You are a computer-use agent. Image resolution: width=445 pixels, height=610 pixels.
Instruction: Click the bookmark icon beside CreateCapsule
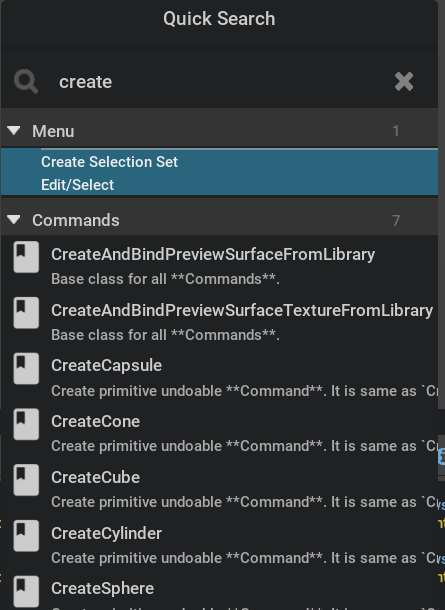click(x=26, y=368)
